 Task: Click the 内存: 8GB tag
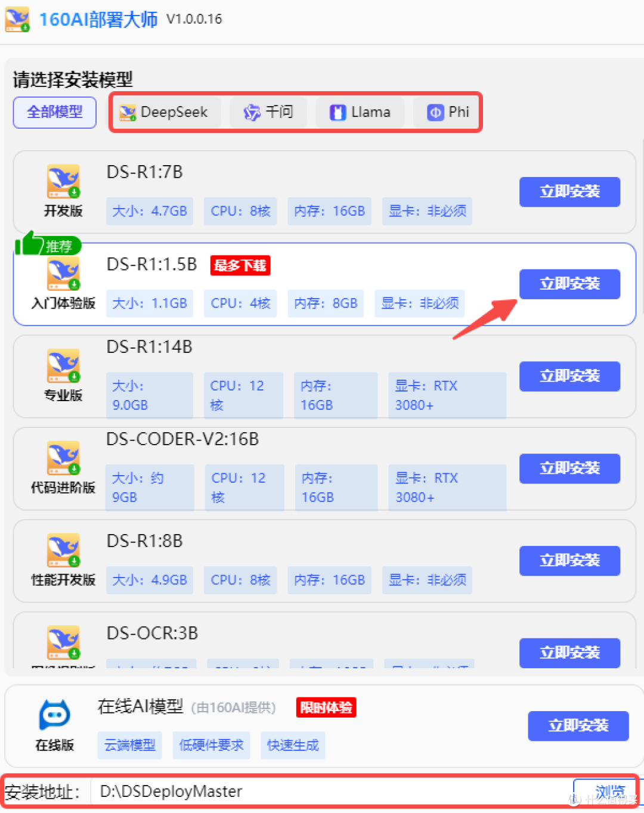[x=326, y=303]
